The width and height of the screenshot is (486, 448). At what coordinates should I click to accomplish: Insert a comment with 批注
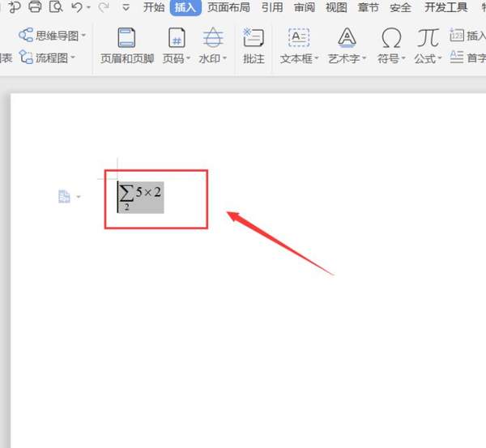[254, 45]
